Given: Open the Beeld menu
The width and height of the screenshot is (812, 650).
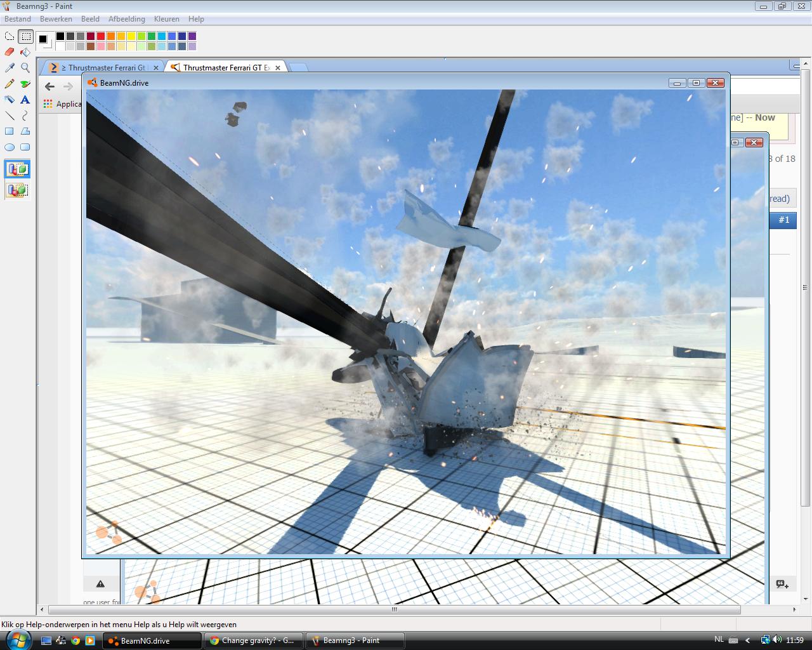Looking at the screenshot, I should [90, 19].
